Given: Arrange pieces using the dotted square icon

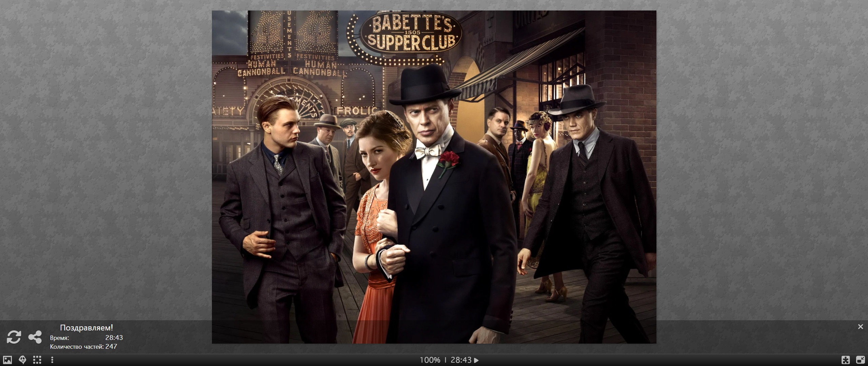Looking at the screenshot, I should 37,360.
